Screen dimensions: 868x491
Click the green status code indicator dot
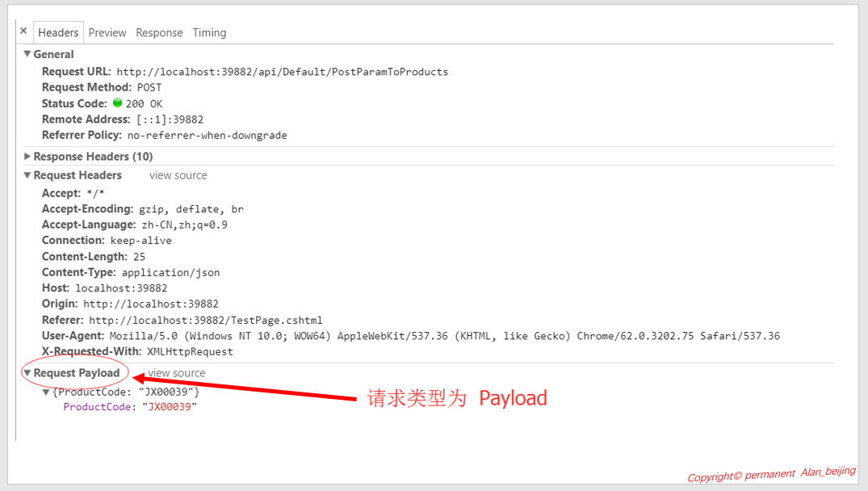click(117, 103)
